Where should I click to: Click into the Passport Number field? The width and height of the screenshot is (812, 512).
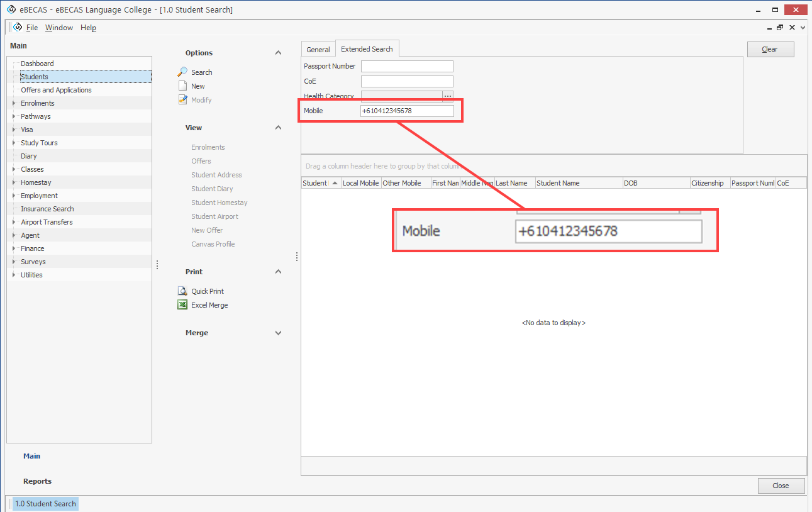[x=407, y=67]
